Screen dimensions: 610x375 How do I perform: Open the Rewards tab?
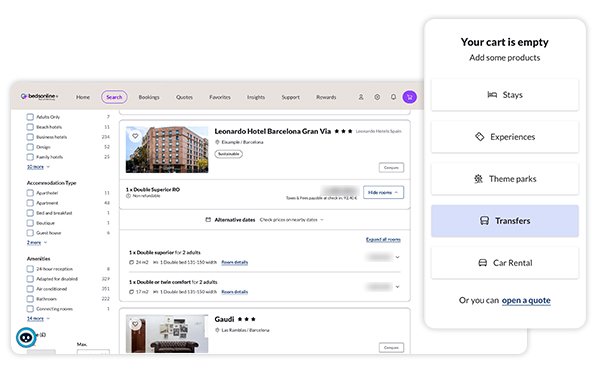326,97
